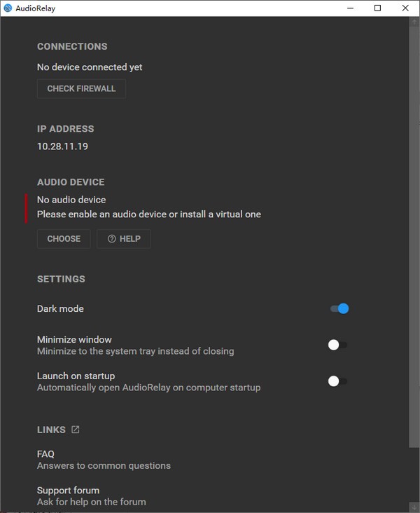Visit the Support forum link
The width and height of the screenshot is (420, 513).
point(68,491)
